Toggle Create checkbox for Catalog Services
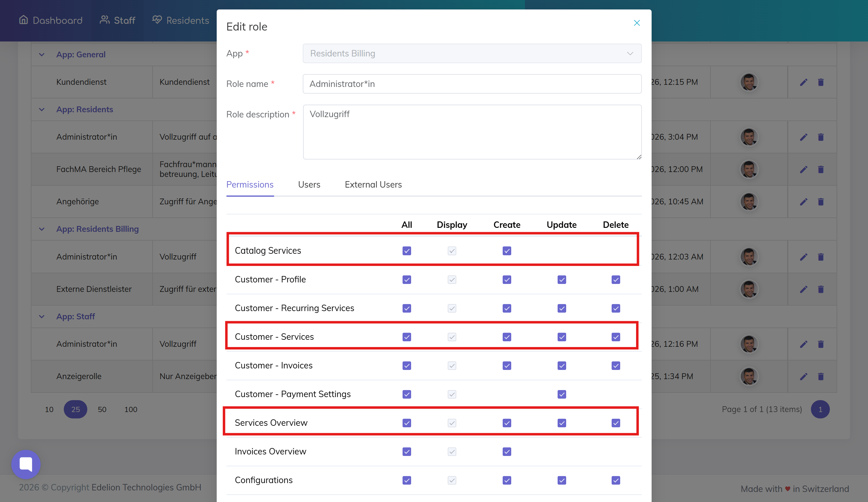 507,251
